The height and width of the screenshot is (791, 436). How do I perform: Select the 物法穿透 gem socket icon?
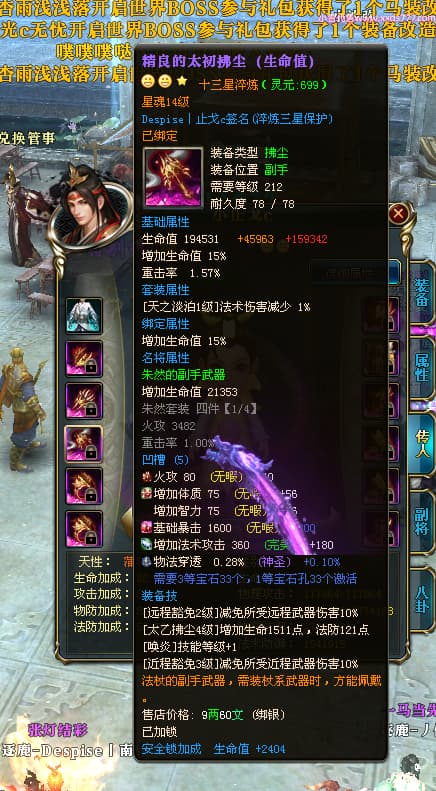147,561
